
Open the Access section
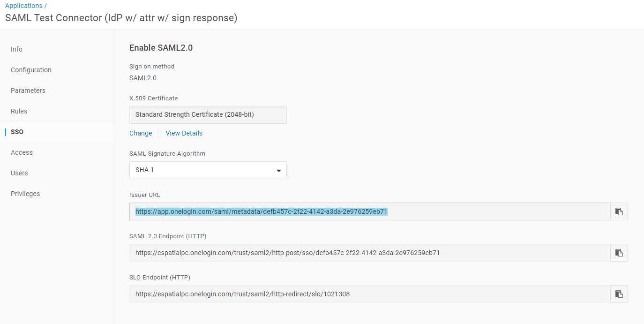(22, 152)
